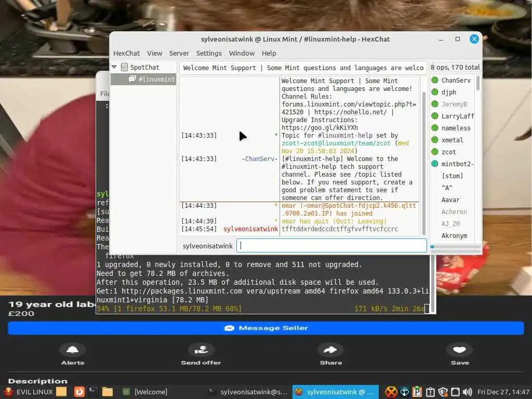
Task: Click the SpotChat server icon
Action: point(125,67)
